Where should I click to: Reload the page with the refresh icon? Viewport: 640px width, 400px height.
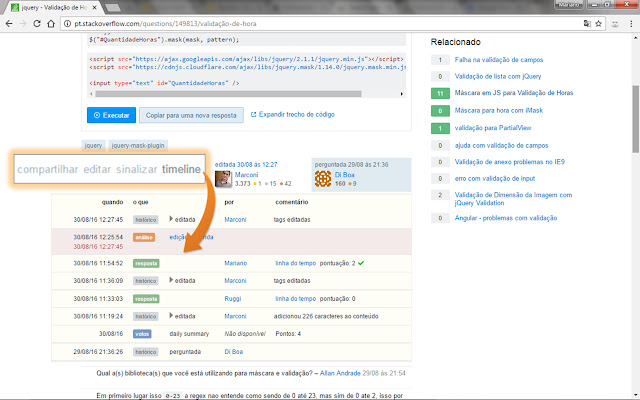(37, 24)
